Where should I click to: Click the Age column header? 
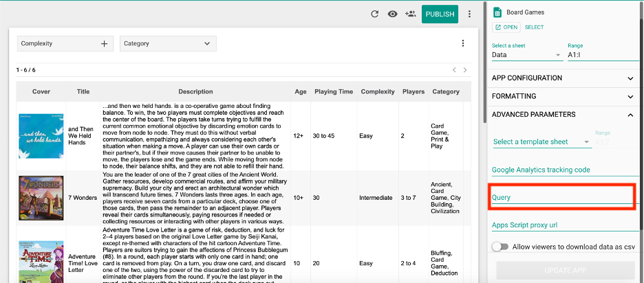301,91
